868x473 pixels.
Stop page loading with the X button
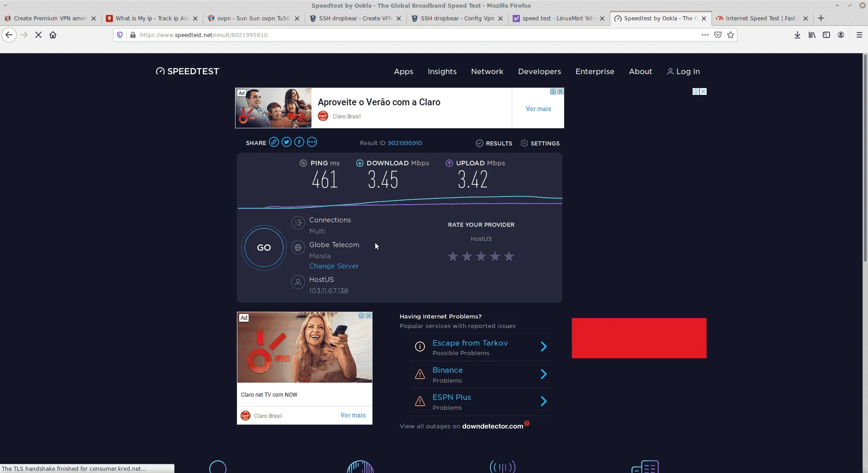coord(38,35)
